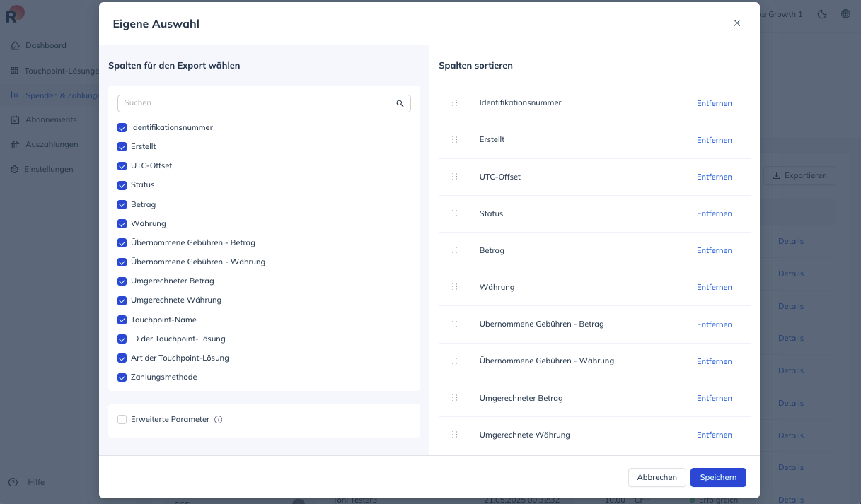Image resolution: width=861 pixels, height=504 pixels.
Task: Click Entfernen next to Betrag
Action: pos(714,250)
